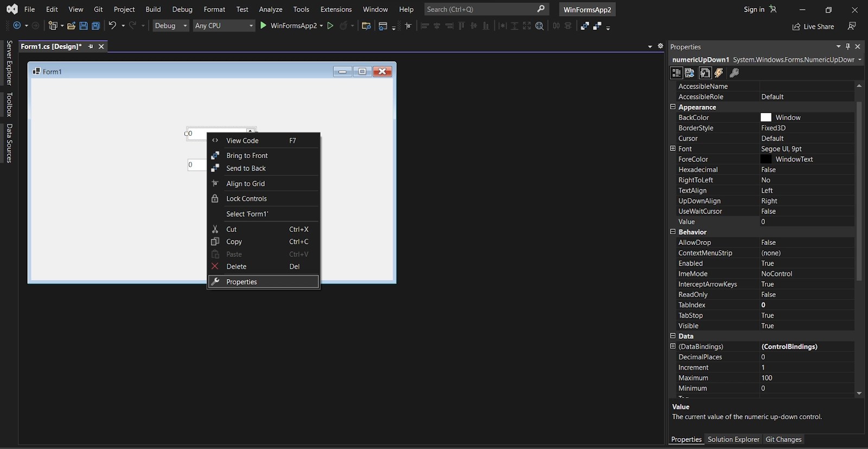
Task: Click the Sign in link
Action: point(754,9)
